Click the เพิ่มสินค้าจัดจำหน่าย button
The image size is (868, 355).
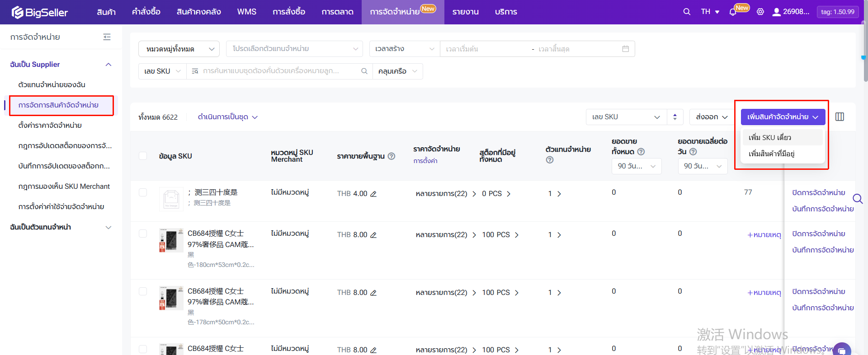coord(783,117)
